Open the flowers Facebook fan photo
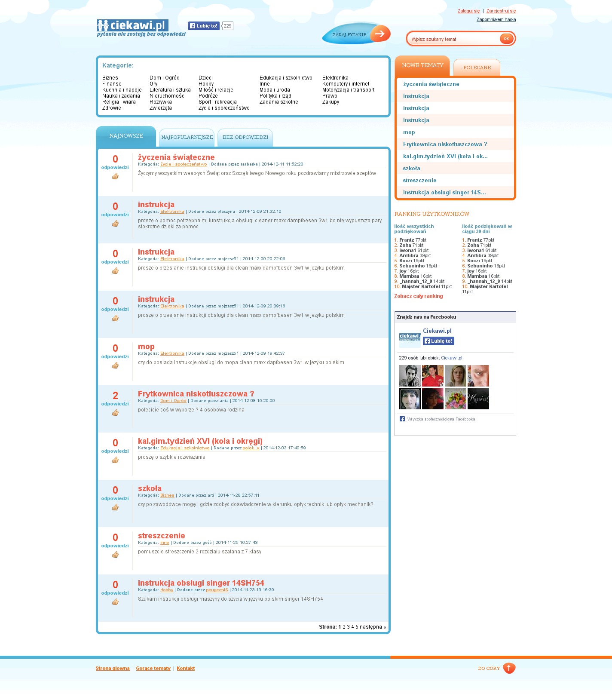 pyautogui.click(x=456, y=399)
